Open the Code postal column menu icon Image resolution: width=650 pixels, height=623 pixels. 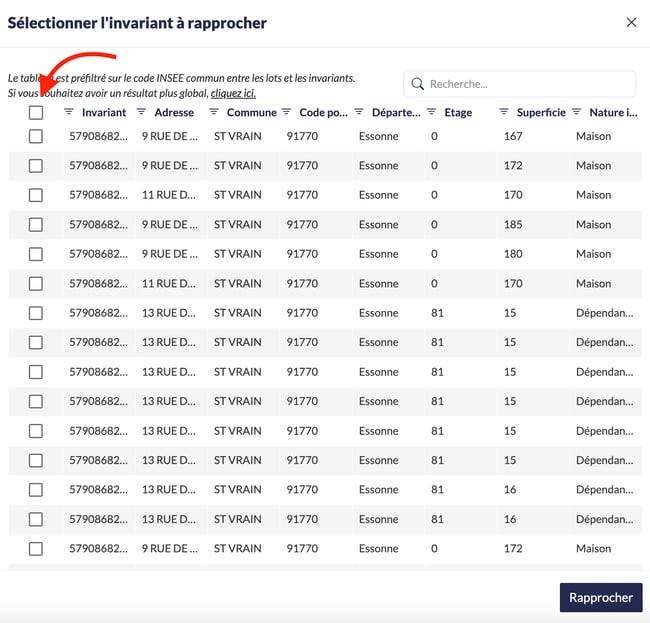287,112
